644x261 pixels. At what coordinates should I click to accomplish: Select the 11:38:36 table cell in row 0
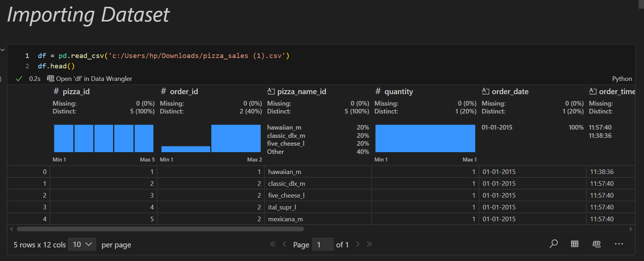(x=611, y=172)
